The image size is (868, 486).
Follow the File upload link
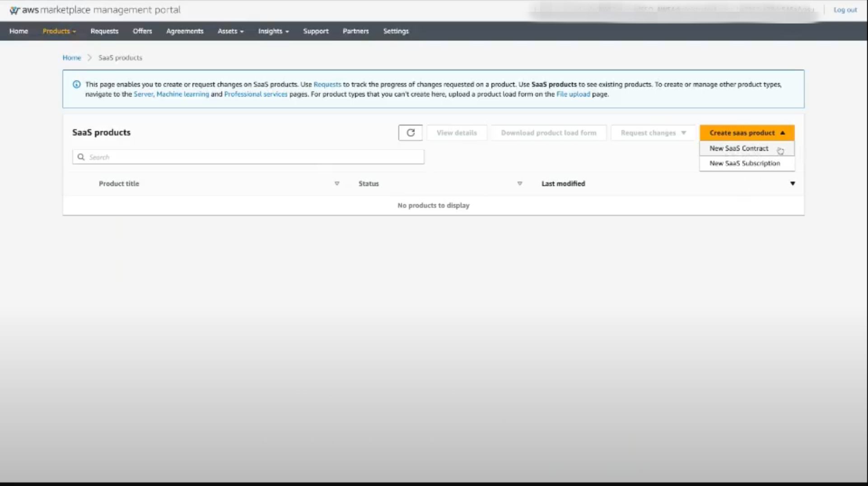(573, 94)
